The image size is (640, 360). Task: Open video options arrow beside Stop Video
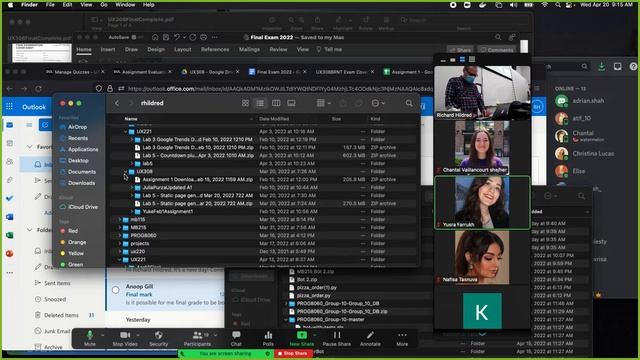coord(139,335)
